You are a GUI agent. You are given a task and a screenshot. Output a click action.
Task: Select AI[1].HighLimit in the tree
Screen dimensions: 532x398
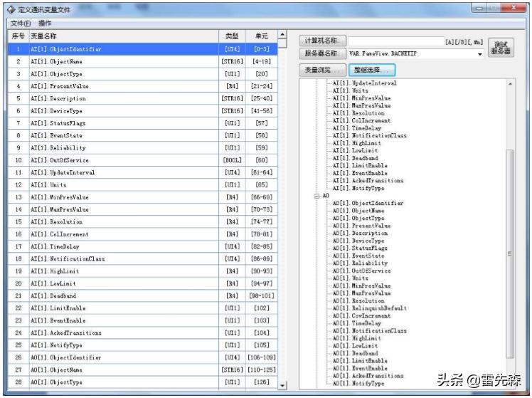[357, 143]
